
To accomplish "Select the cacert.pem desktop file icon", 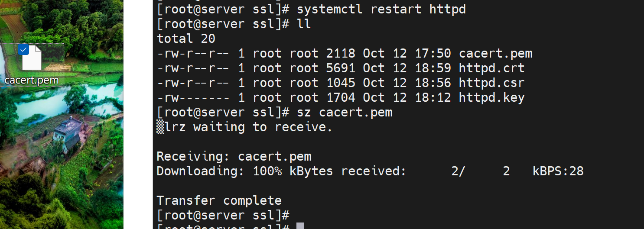I will pyautogui.click(x=32, y=58).
